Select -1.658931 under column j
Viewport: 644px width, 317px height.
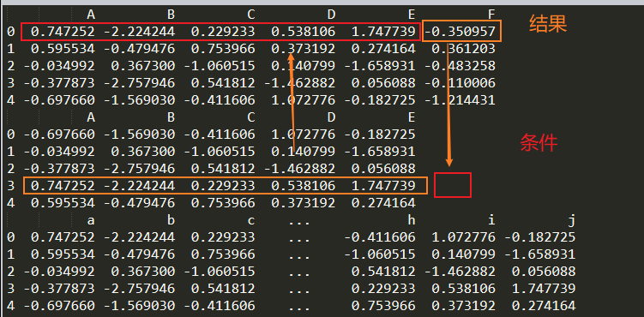coord(539,254)
